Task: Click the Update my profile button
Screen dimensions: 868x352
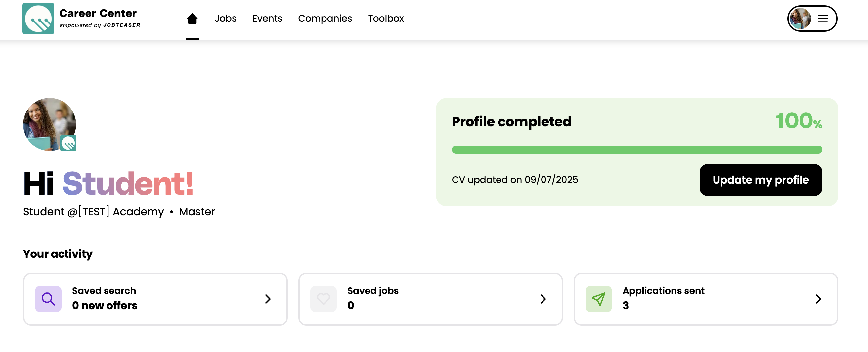Action: point(761,180)
